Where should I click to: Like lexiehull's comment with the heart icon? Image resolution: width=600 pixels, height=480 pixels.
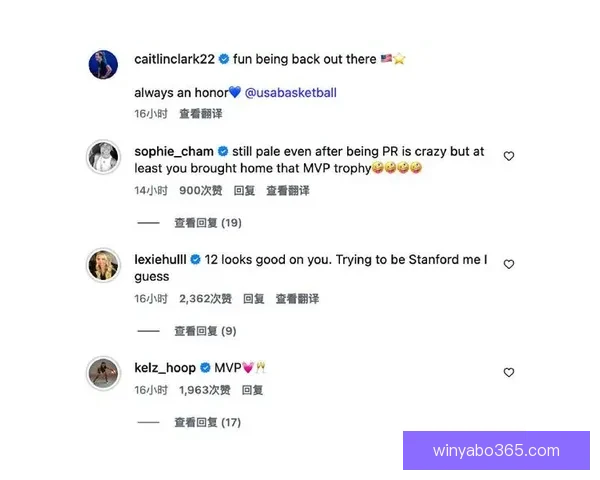tap(509, 264)
